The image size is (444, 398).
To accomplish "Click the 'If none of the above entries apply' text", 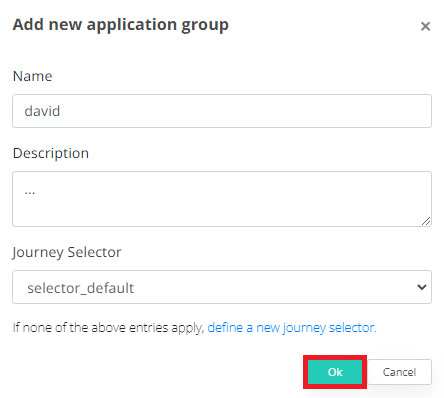I will coord(108,328).
